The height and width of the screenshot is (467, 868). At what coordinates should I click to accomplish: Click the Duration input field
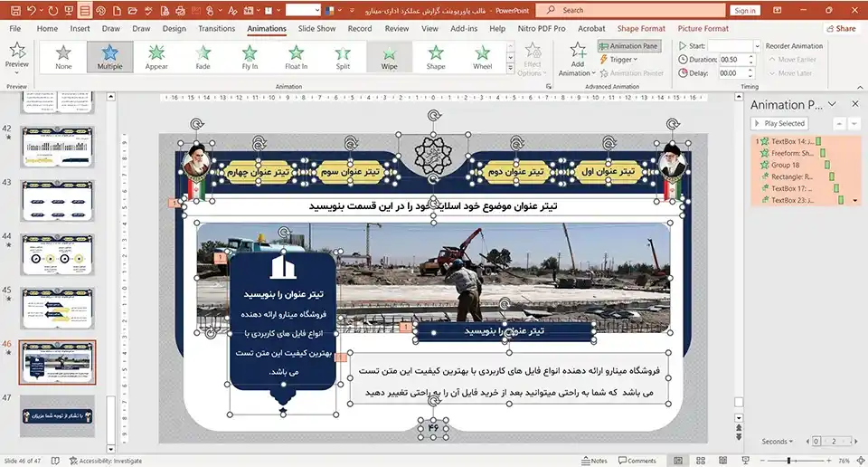coord(731,59)
